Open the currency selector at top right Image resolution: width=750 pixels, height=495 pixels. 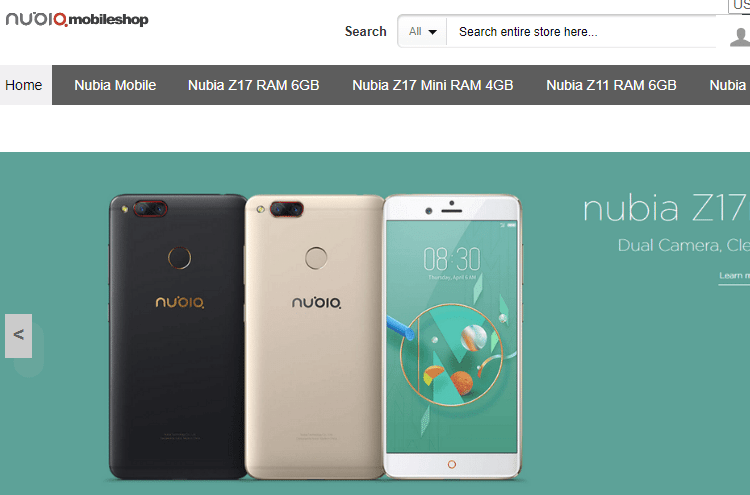[x=739, y=5]
